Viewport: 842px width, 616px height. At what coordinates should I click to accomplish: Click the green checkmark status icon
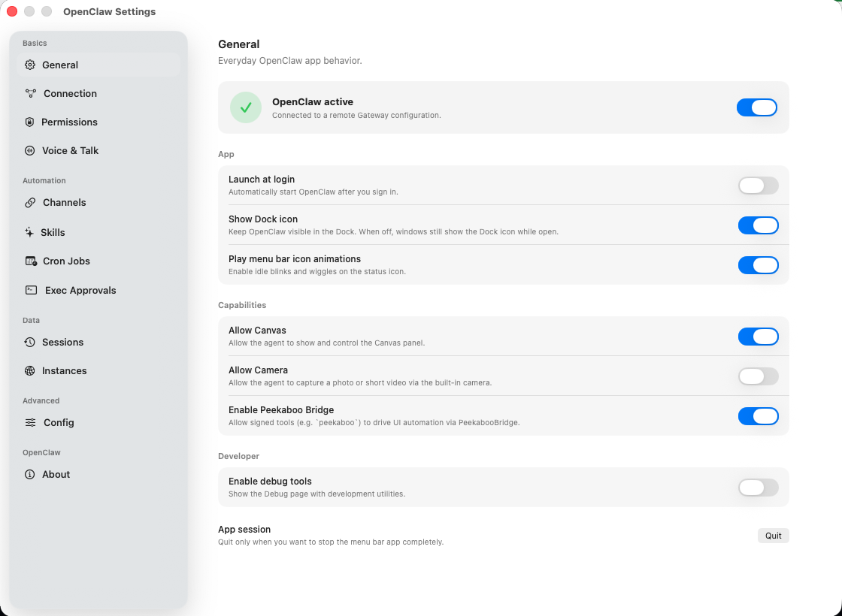(246, 107)
